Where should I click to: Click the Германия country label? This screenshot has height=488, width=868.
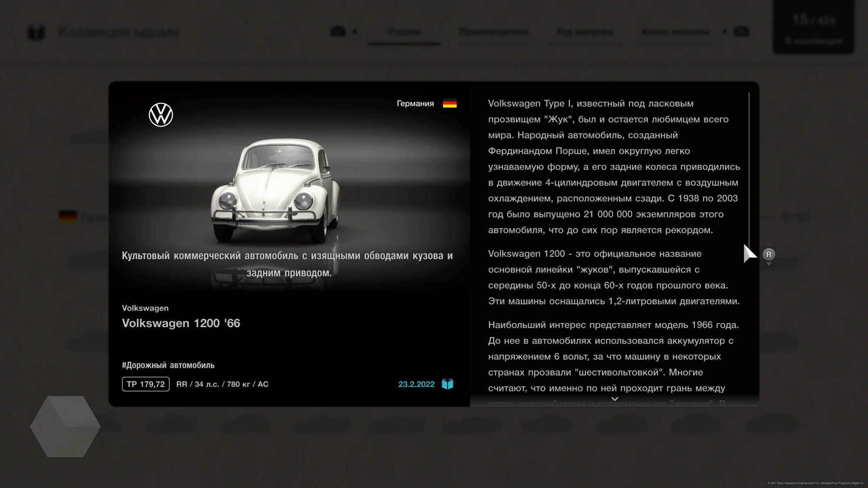(x=415, y=104)
